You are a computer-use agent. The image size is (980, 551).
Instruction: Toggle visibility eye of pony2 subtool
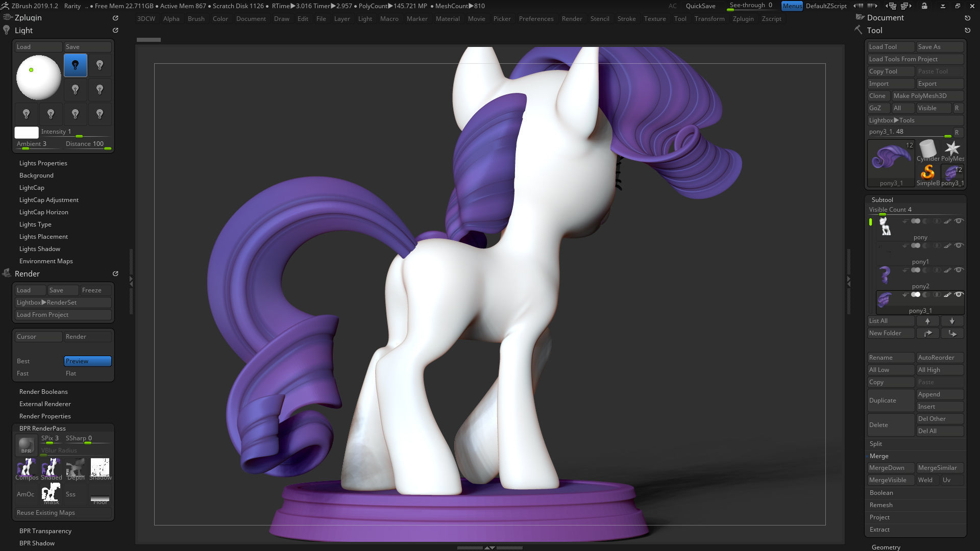click(x=959, y=270)
